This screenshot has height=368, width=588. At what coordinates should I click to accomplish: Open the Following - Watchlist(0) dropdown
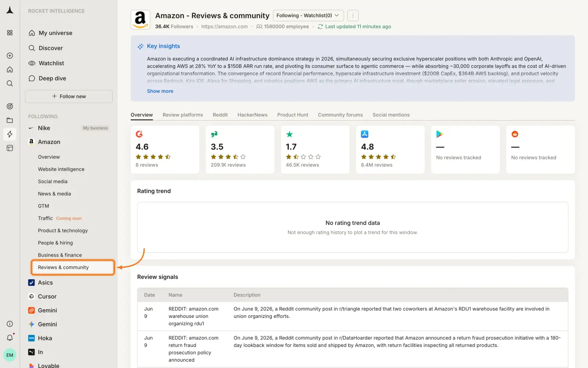308,15
